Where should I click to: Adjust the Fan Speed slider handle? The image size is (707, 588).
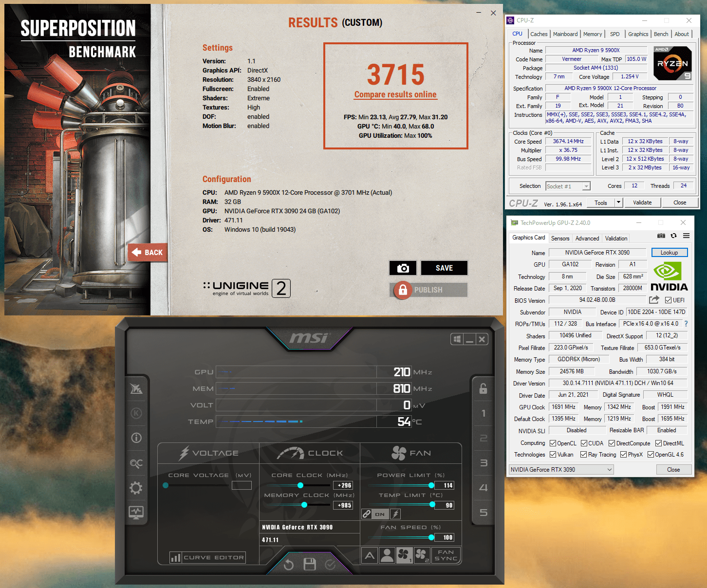pos(431,537)
